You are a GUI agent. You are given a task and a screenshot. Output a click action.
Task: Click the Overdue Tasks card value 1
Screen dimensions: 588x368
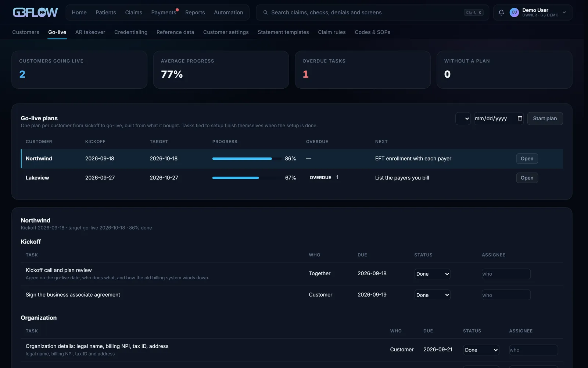(x=306, y=74)
